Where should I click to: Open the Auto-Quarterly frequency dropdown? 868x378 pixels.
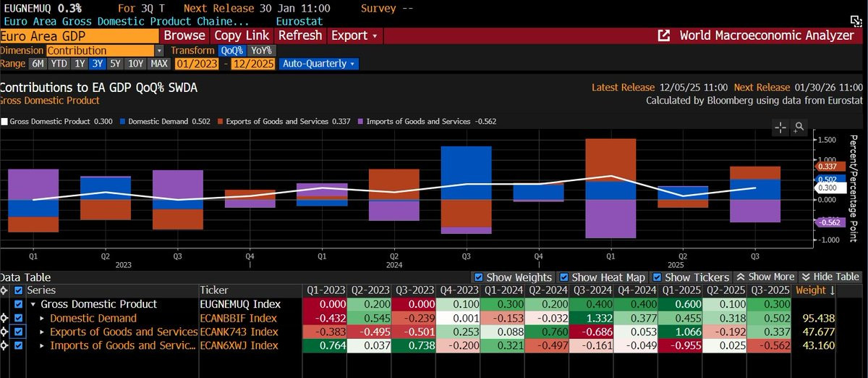(319, 64)
